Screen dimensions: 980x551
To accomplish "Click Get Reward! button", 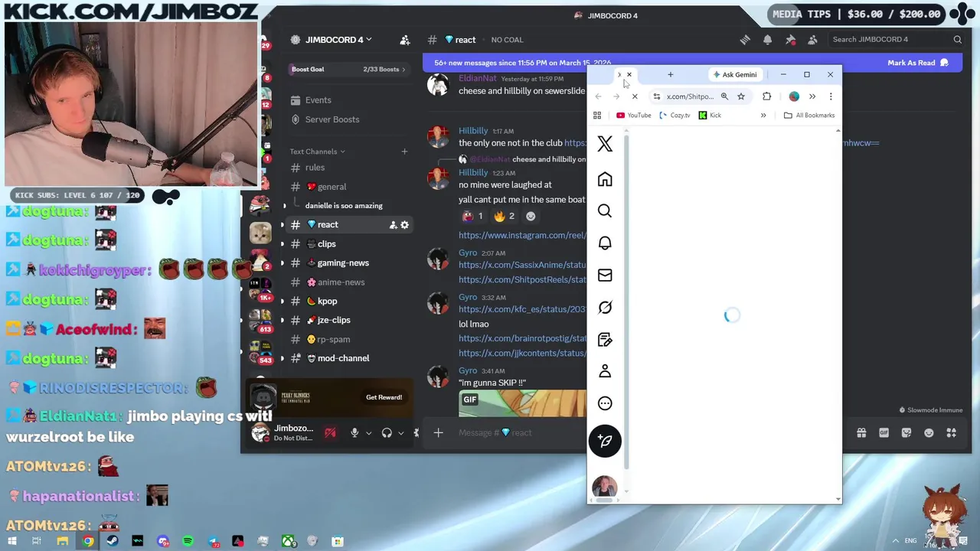I will (384, 397).
